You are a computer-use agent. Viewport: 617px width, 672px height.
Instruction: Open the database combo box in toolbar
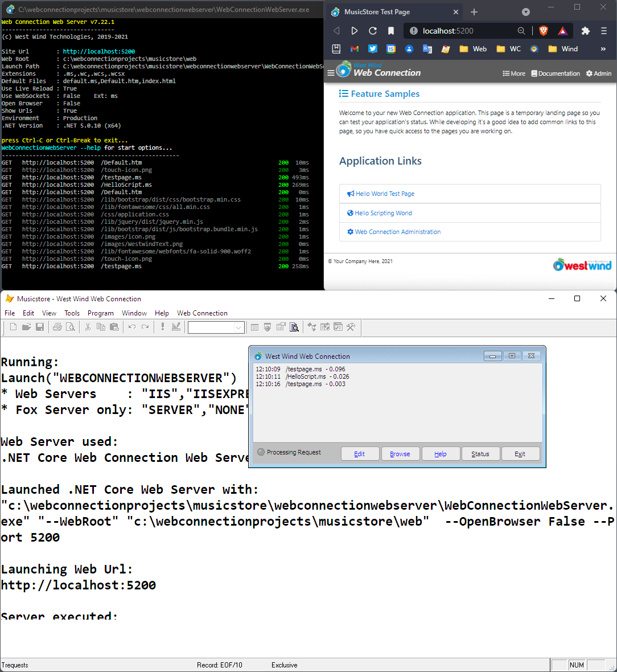pyautogui.click(x=216, y=327)
